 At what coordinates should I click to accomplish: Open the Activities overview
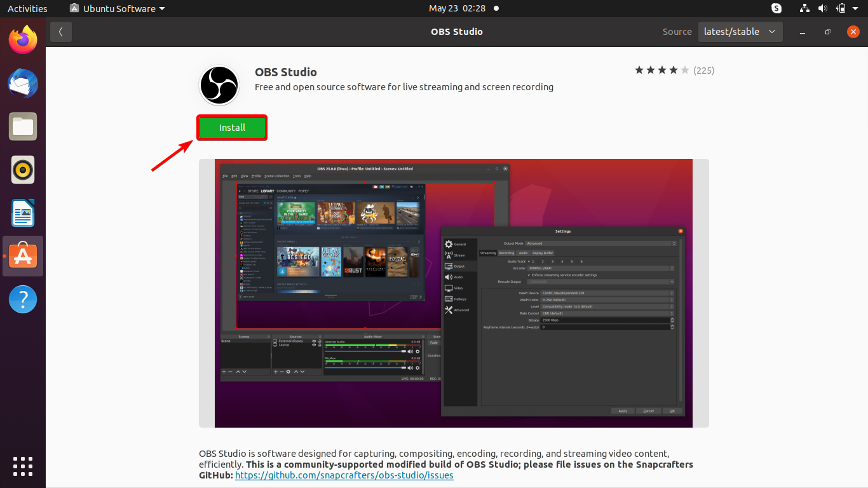(27, 8)
